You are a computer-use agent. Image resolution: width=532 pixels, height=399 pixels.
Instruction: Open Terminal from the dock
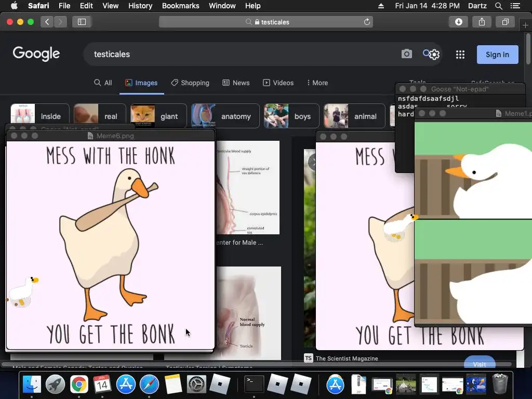(254, 384)
